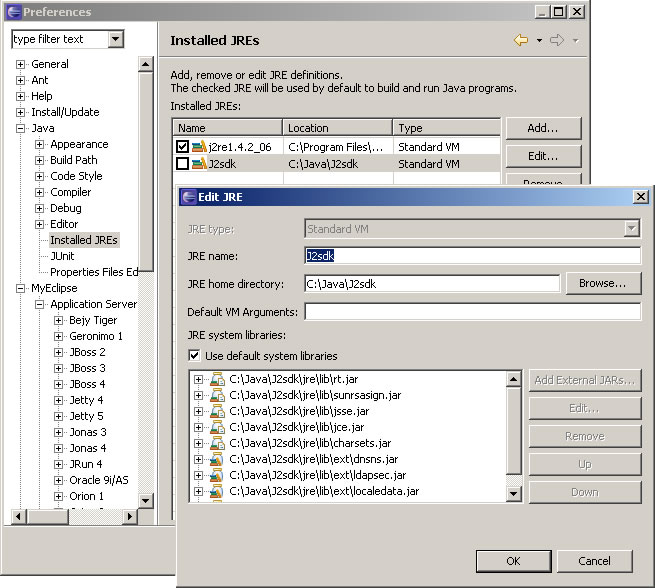Click the localedata.jar library icon
The width and height of the screenshot is (655, 588).
pos(216,491)
